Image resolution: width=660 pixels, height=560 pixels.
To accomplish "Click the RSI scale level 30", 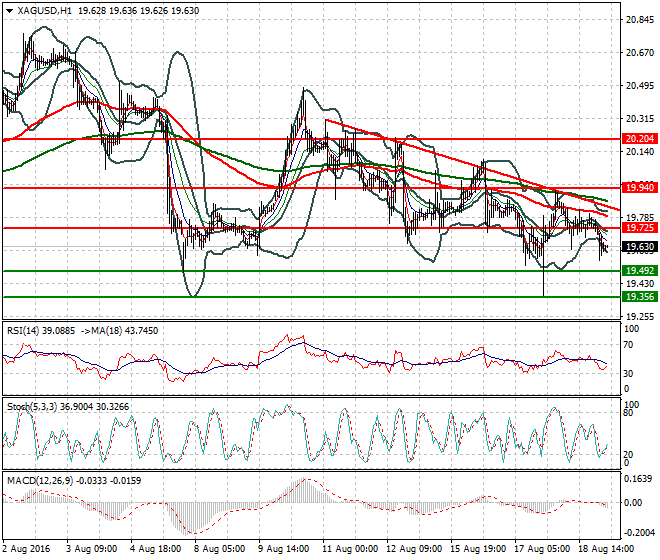I will click(628, 374).
